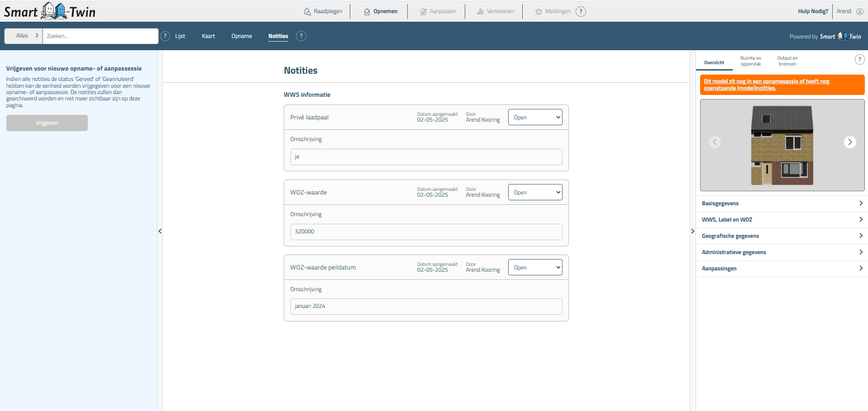Click help icon next to search field

(x=166, y=36)
